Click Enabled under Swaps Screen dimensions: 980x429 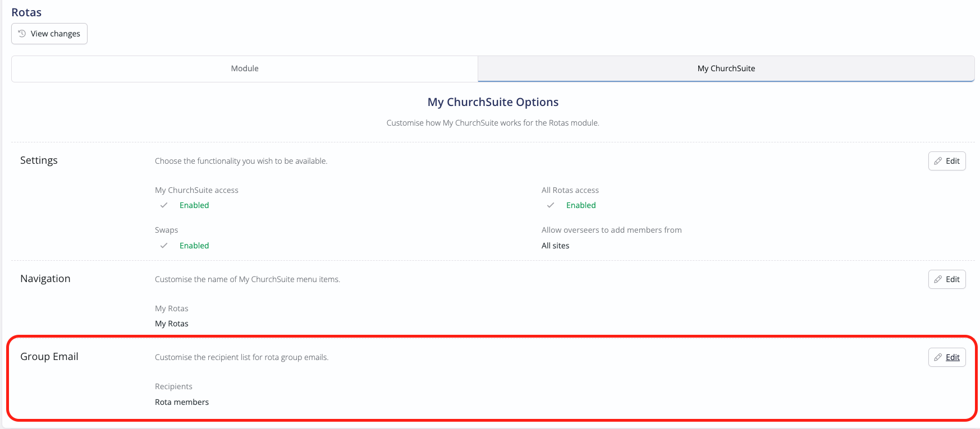point(194,246)
